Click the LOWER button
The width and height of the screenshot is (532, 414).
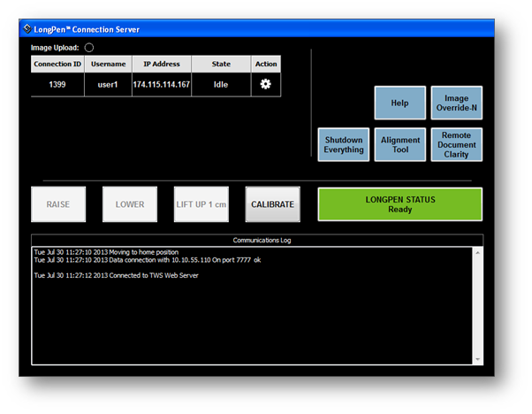tap(130, 204)
